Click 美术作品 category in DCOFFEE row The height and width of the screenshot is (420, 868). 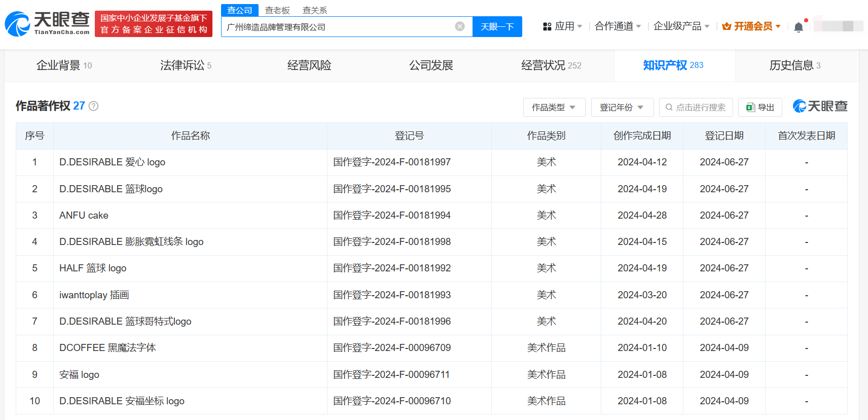point(546,348)
